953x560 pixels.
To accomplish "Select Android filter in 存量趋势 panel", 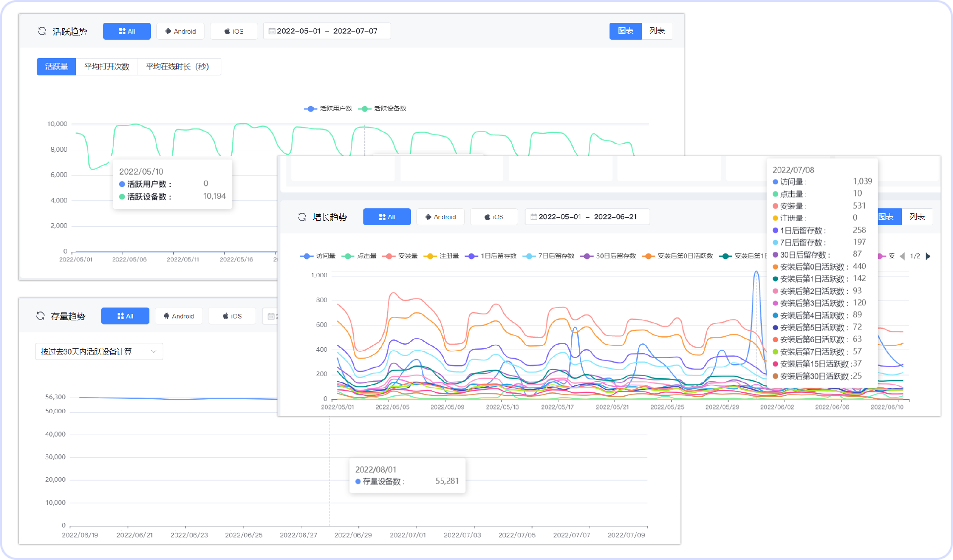I will pos(179,316).
